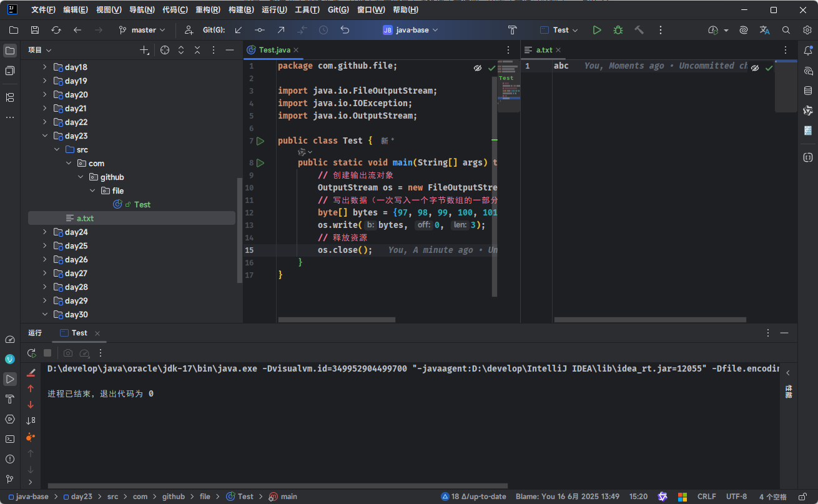Open the Test run configuration dropdown
Viewport: 818px width, 504px height.
(x=559, y=30)
